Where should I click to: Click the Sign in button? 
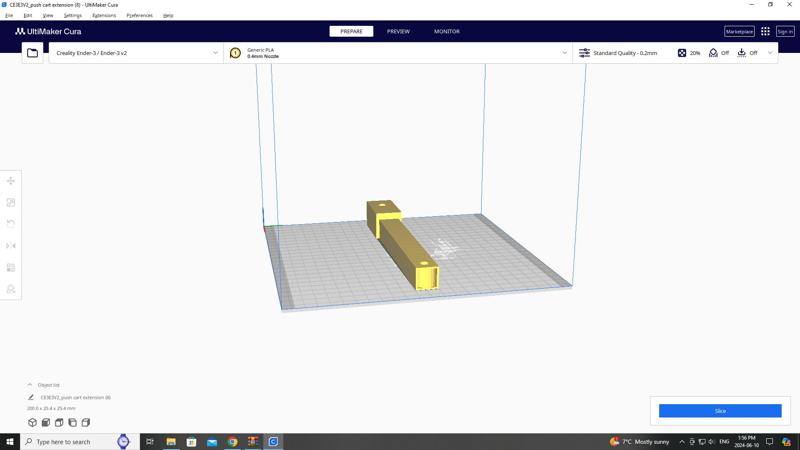tap(785, 31)
